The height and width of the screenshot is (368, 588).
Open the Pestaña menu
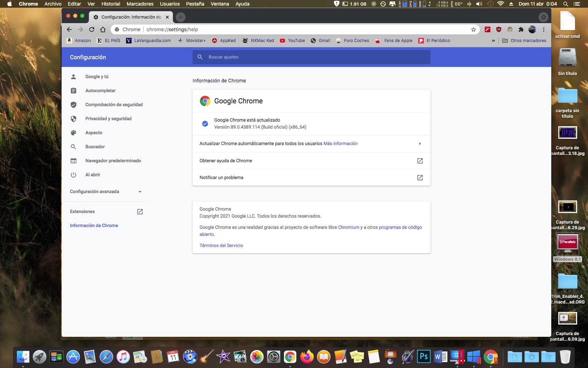195,4
